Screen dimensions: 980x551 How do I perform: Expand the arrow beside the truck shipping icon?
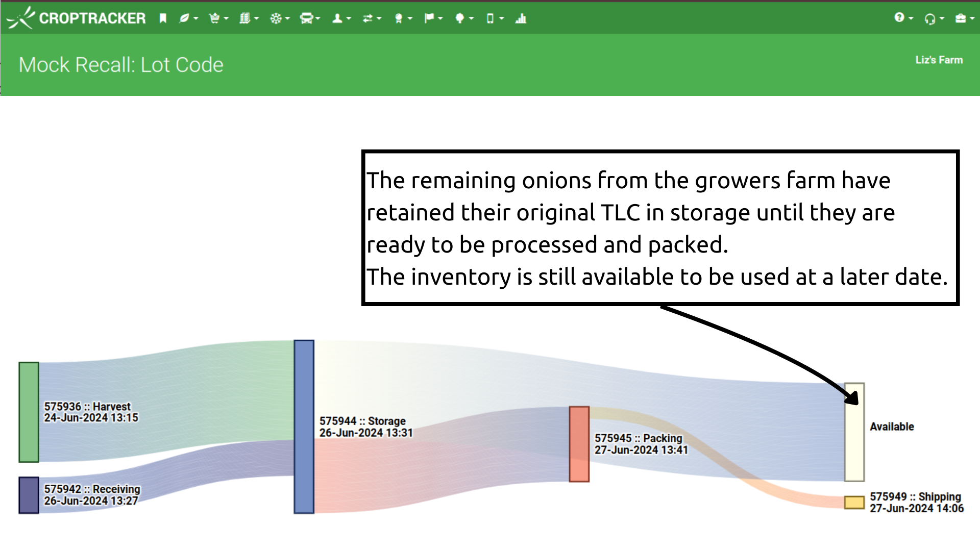pyautogui.click(x=318, y=19)
